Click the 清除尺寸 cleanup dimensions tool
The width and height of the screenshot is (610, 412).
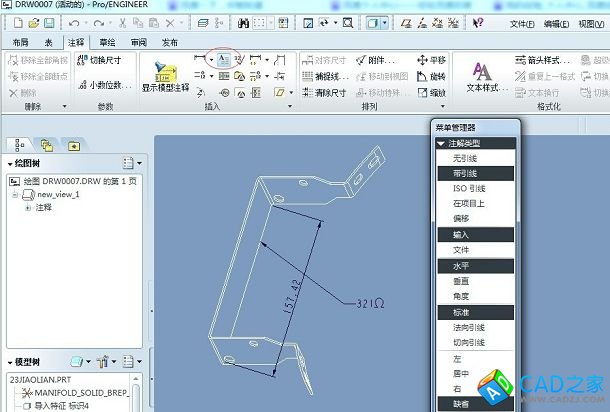click(x=323, y=93)
